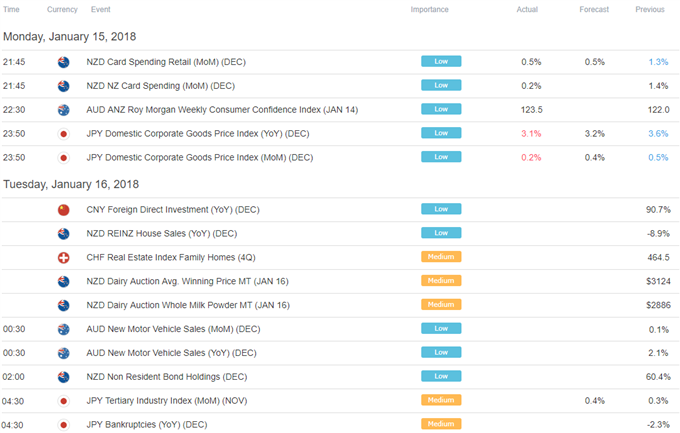Open the JPY Tertiary Industry Index event
The width and height of the screenshot is (680, 433).
point(167,400)
